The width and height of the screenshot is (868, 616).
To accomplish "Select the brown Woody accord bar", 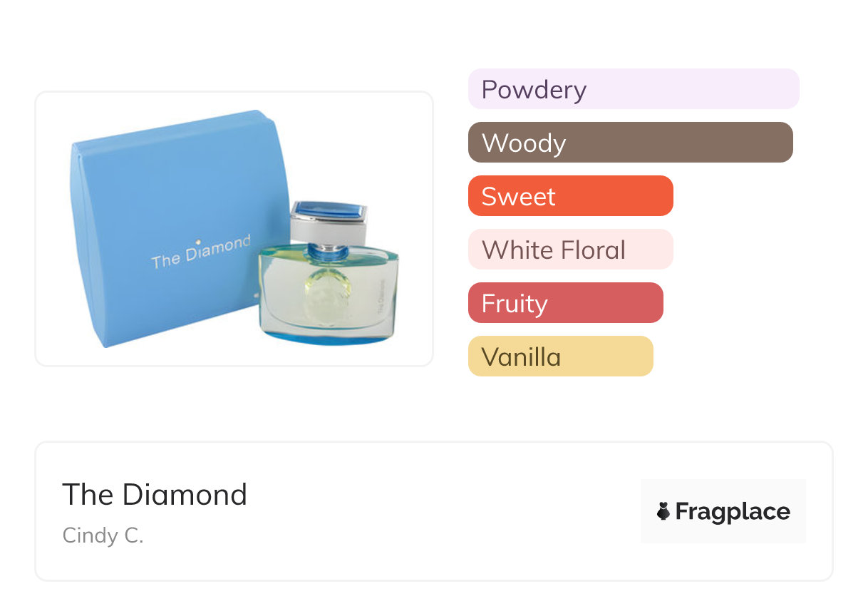I will (x=630, y=143).
